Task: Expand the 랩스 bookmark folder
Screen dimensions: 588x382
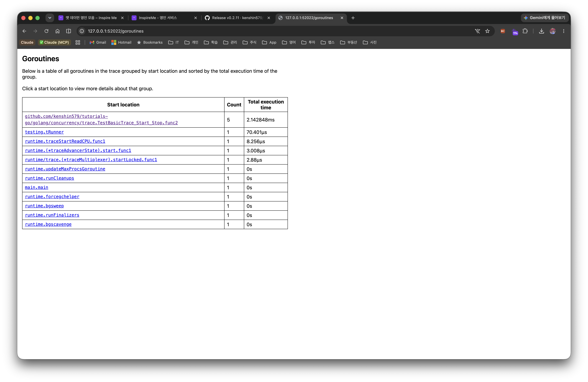Action: (x=327, y=42)
